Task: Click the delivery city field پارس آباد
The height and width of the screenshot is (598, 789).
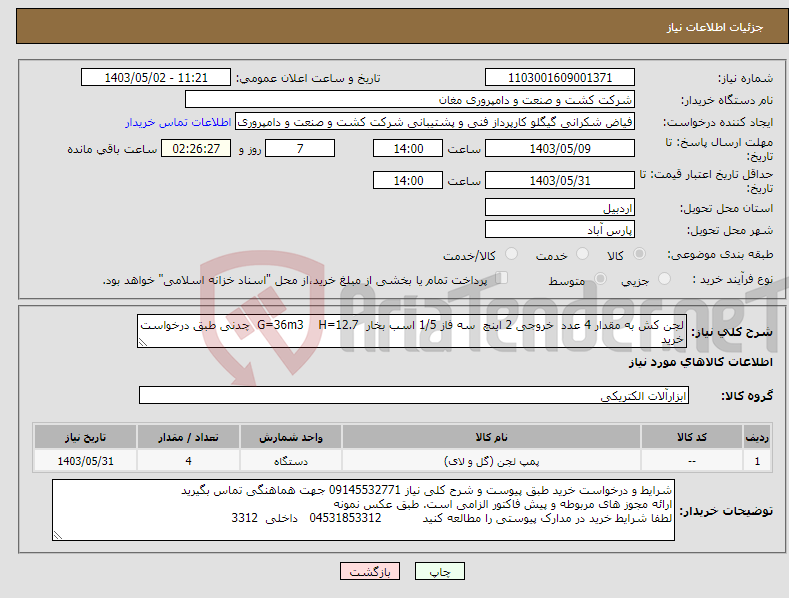Action: pyautogui.click(x=560, y=230)
